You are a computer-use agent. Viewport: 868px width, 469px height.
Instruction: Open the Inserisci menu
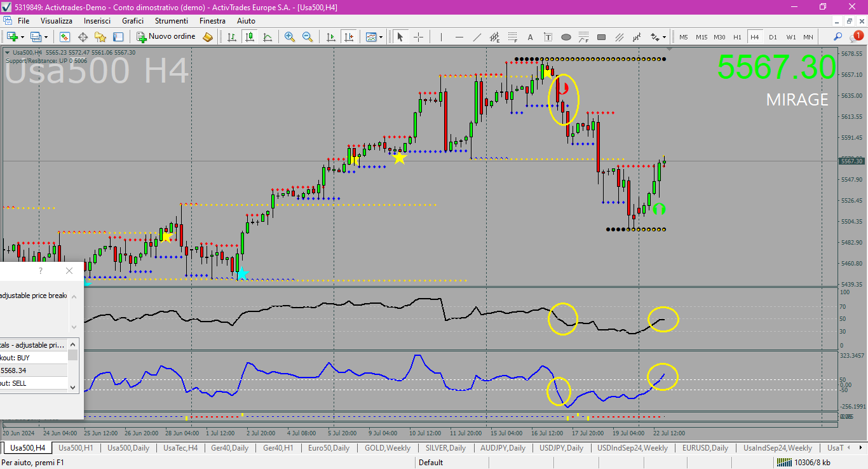pos(97,21)
